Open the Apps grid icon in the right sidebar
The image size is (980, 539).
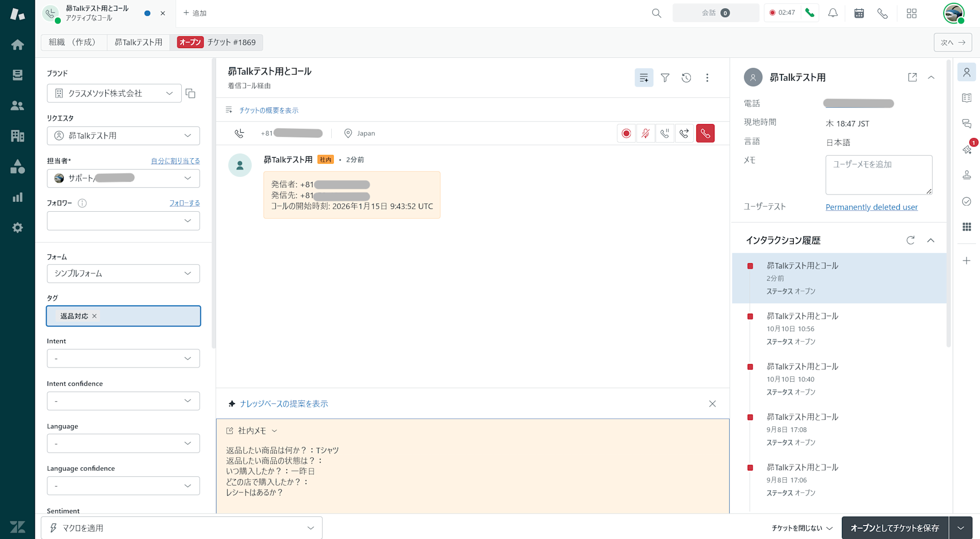tap(966, 227)
